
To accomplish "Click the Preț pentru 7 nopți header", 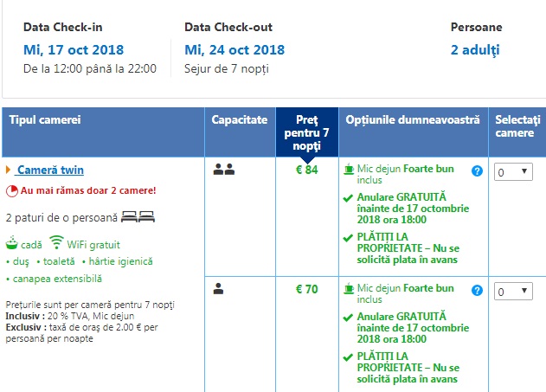I will pos(306,127).
